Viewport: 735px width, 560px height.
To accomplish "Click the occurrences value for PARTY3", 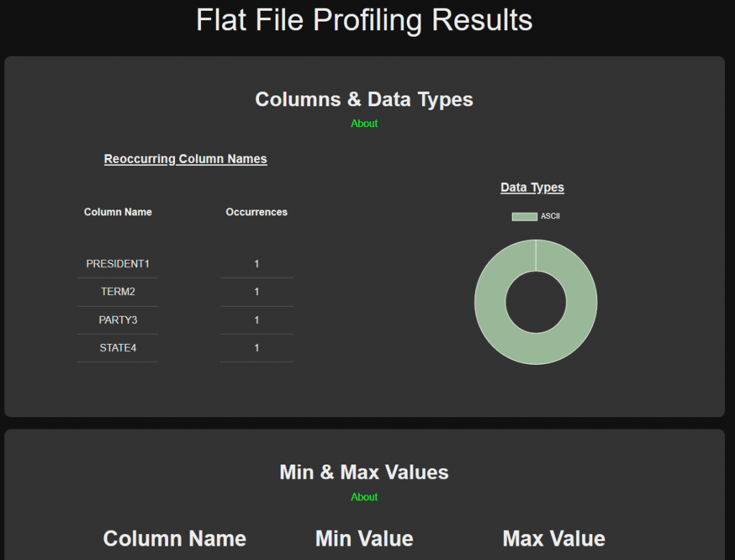I will pyautogui.click(x=256, y=319).
